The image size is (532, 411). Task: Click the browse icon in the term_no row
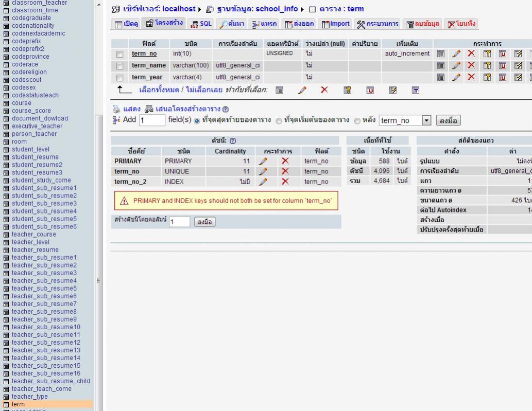(x=440, y=53)
